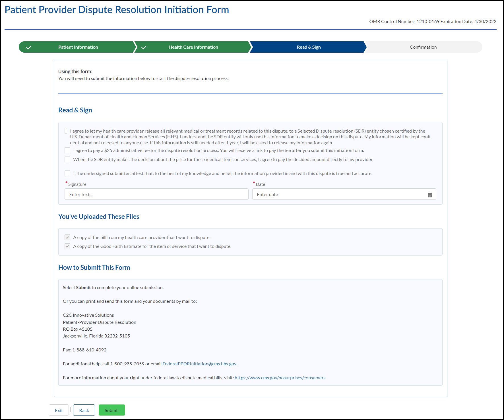The image size is (504, 420).
Task: Toggle the copy of the bill uploaded checkbox
Action: [67, 237]
